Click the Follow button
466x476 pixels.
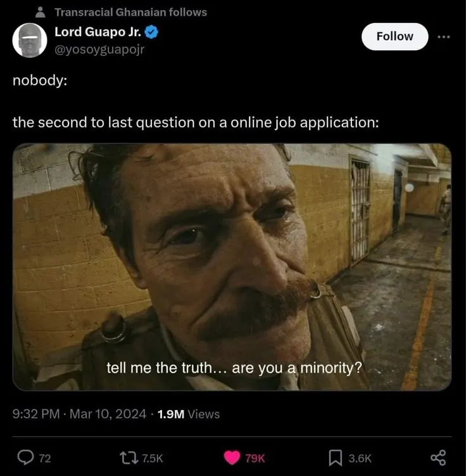[394, 36]
